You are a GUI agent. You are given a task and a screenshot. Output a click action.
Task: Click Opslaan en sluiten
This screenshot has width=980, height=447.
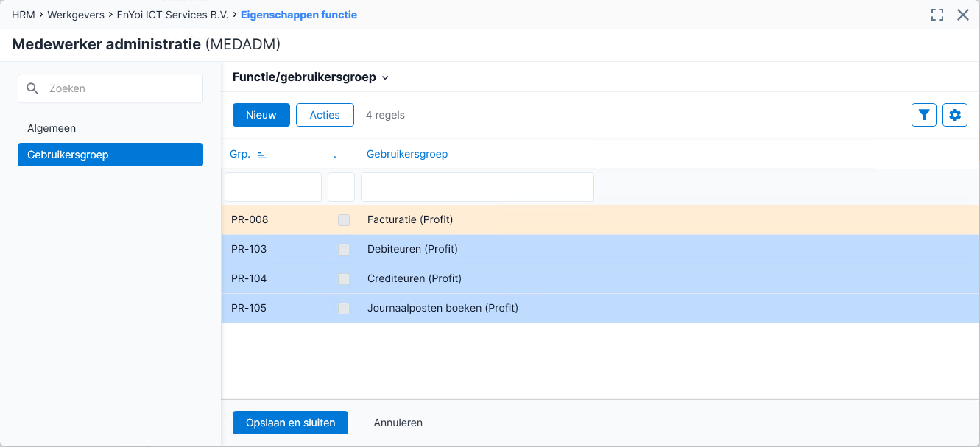click(x=290, y=423)
